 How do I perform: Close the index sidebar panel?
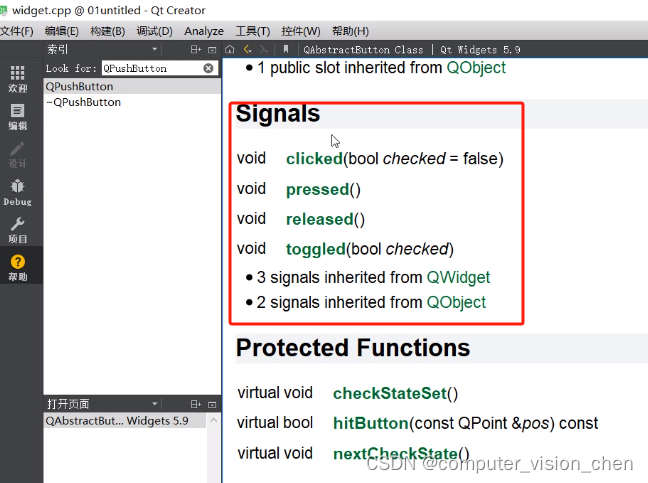(212, 50)
